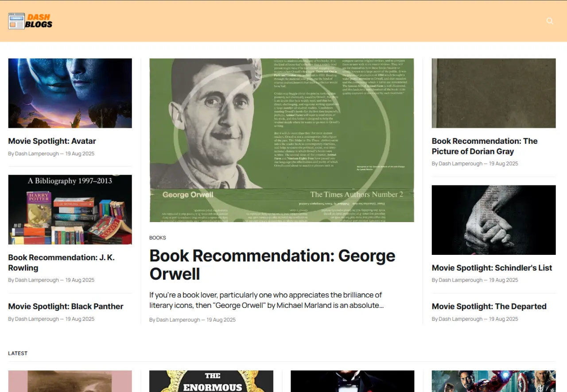567x392 pixels.
Task: Click the LATEST section heading
Action: [x=18, y=354]
